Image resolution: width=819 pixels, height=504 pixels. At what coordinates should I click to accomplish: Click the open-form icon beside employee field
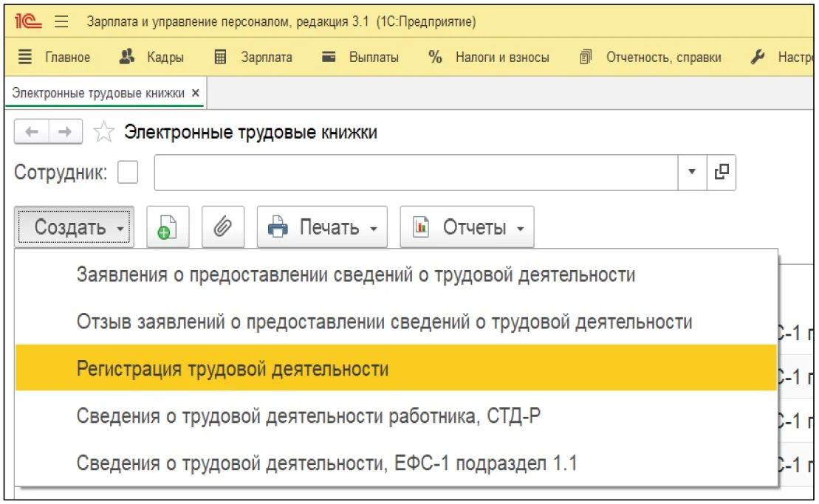pyautogui.click(x=721, y=173)
